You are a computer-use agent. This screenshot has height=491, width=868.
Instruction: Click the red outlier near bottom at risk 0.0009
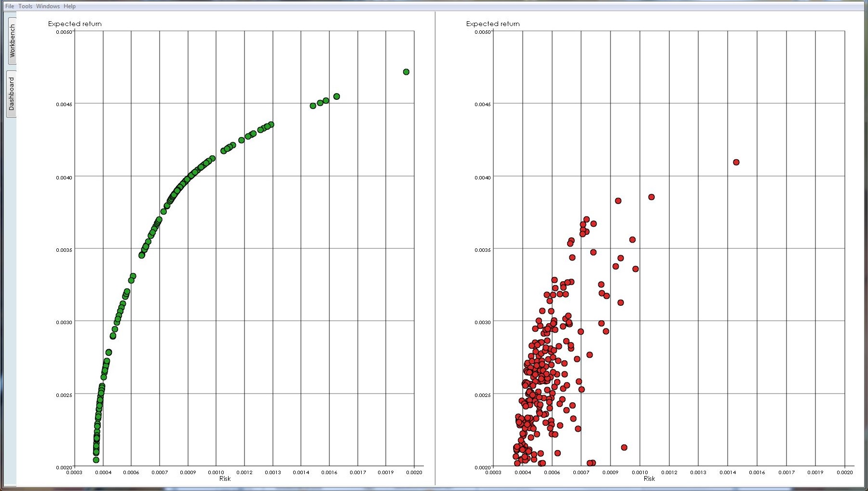[624, 448]
